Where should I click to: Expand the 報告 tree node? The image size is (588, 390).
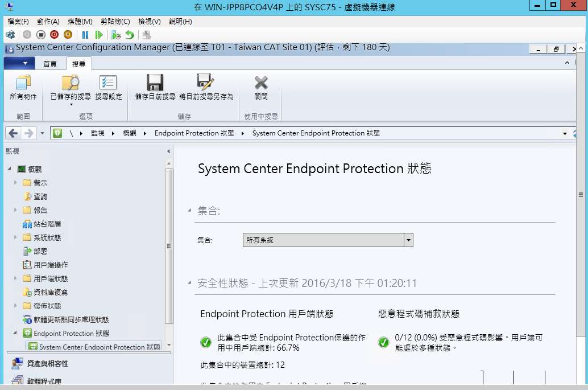click(15, 210)
